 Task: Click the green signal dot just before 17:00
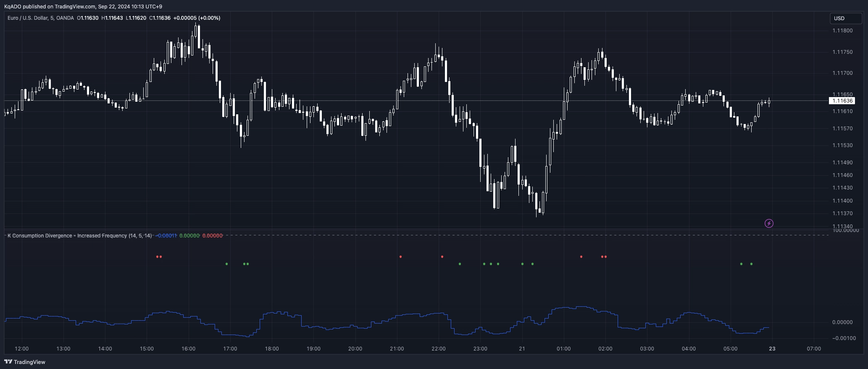(x=227, y=264)
